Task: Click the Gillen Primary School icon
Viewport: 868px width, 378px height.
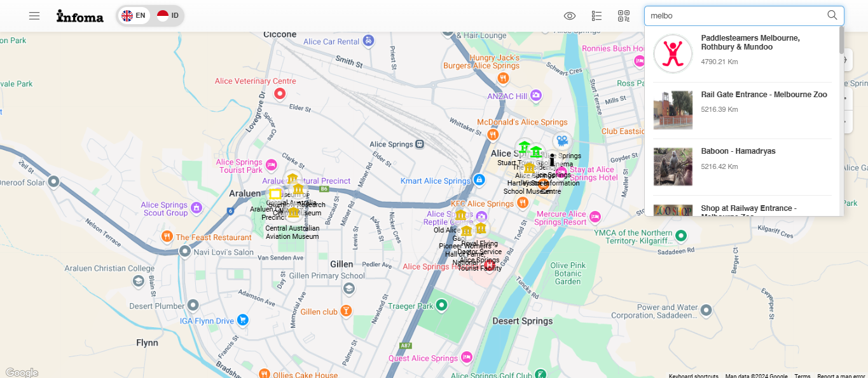Action: pos(348,288)
